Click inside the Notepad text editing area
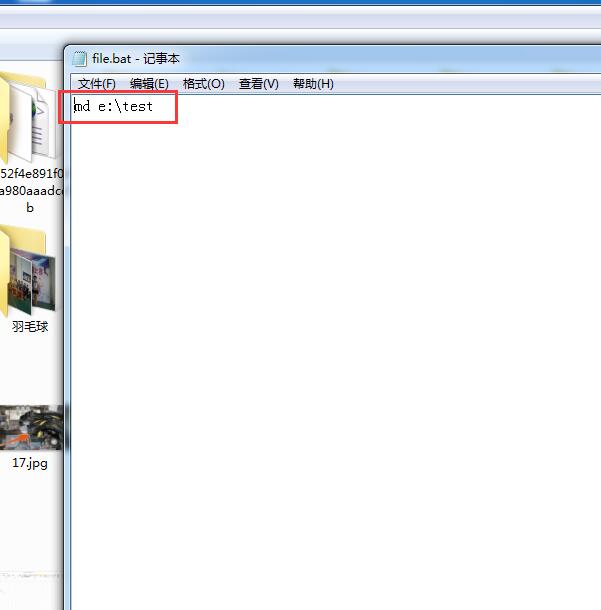The height and width of the screenshot is (610, 601). click(336, 352)
